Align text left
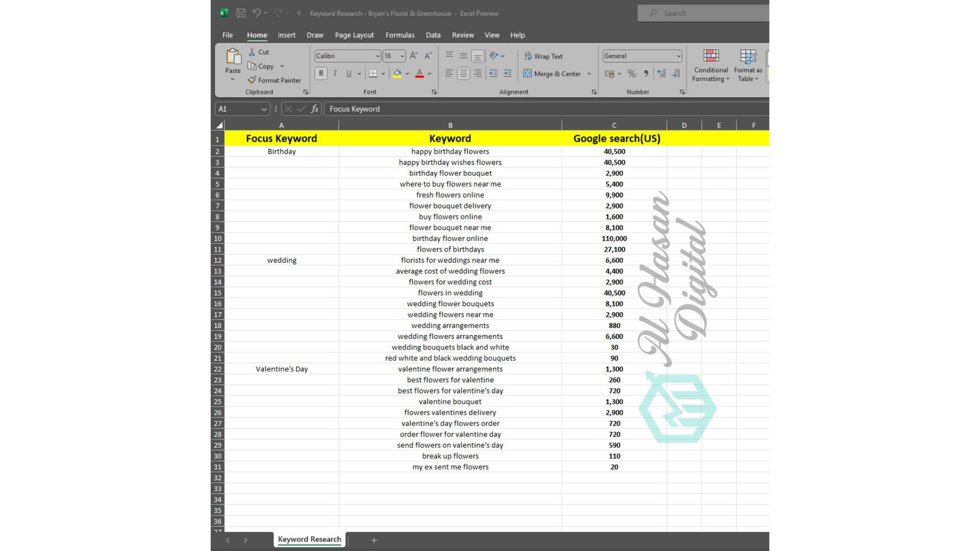This screenshot has height=551, width=980. (449, 73)
